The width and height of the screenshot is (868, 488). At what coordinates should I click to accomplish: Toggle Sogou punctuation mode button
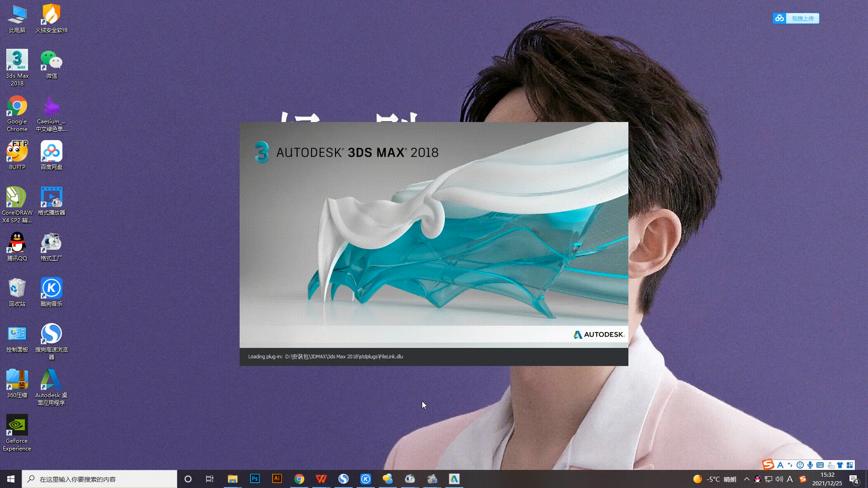[x=790, y=465]
